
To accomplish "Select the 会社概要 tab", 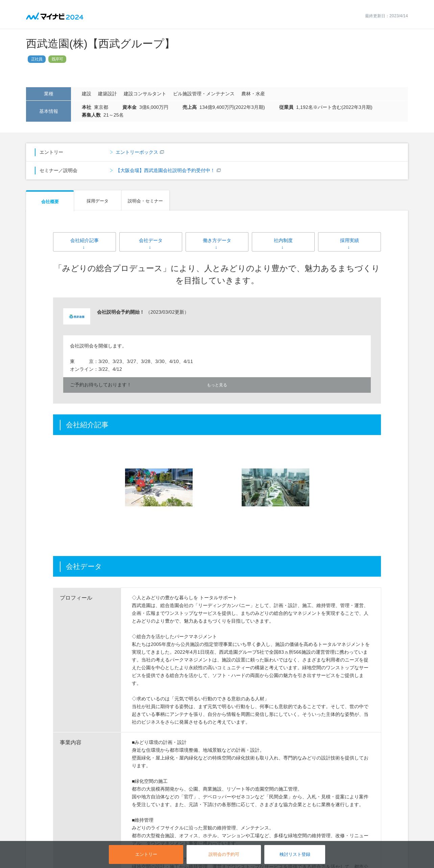I will click(50, 201).
